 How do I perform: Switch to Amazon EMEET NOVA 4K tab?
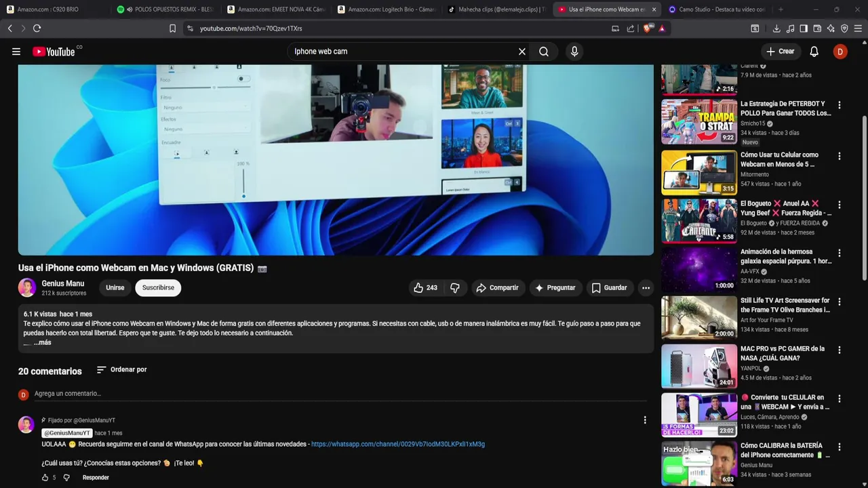pyautogui.click(x=277, y=9)
